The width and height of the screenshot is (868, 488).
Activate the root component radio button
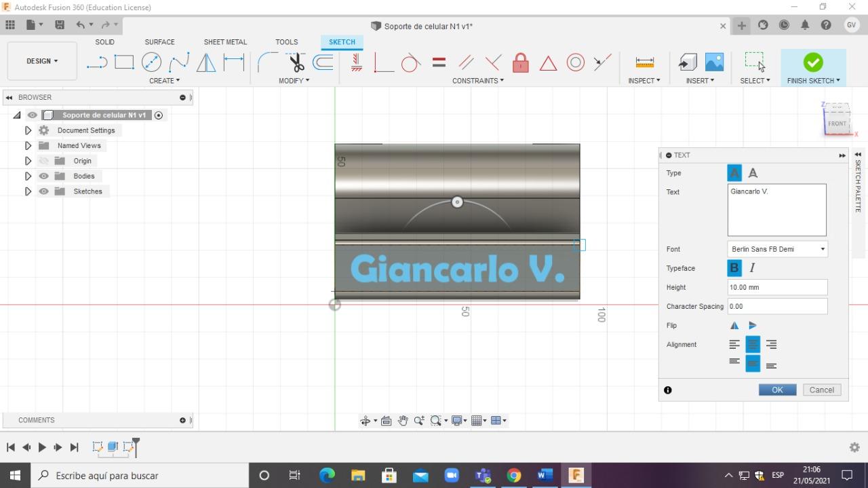[x=159, y=115]
